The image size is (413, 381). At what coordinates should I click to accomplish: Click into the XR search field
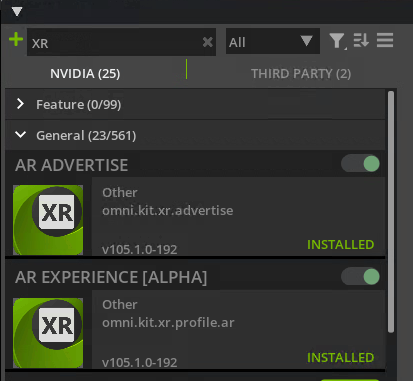point(115,42)
